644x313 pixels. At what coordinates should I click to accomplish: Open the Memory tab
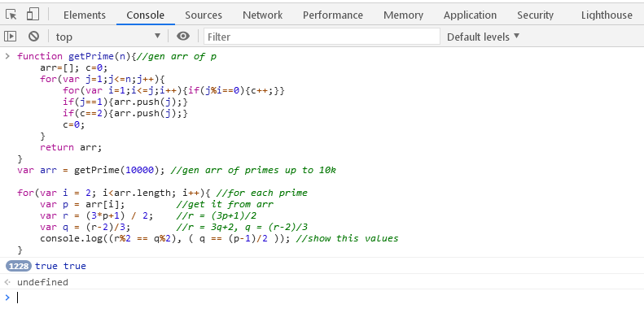[403, 15]
